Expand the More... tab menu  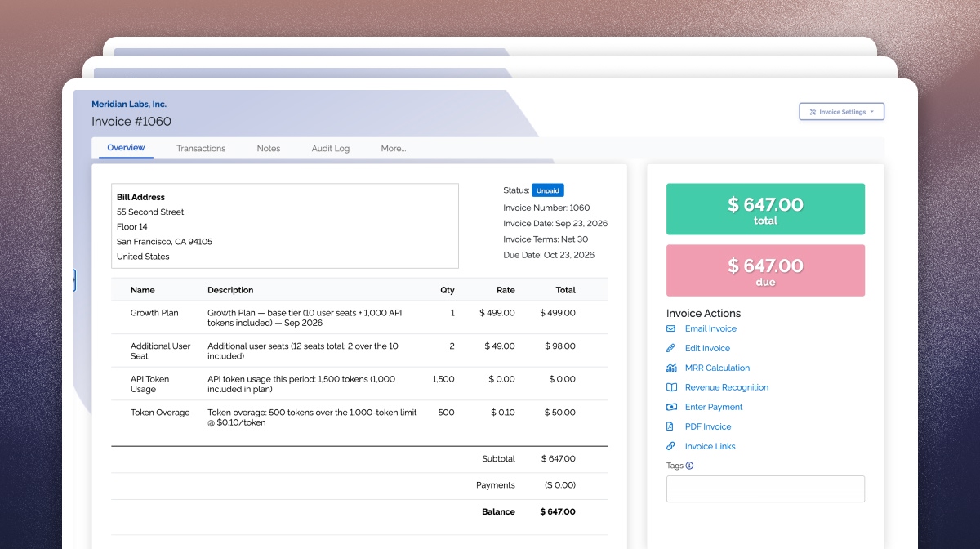[394, 149]
